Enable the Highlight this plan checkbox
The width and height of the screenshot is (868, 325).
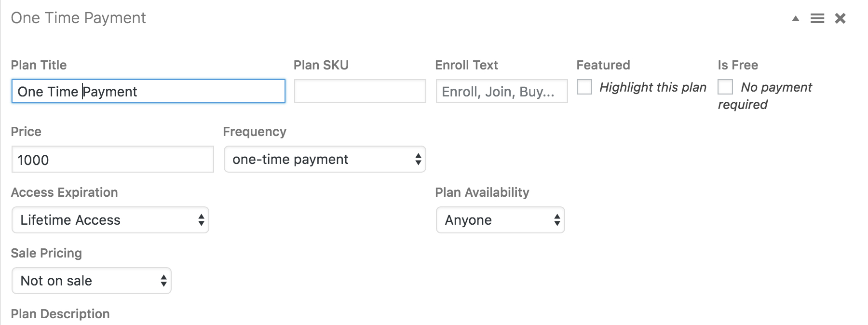[584, 87]
